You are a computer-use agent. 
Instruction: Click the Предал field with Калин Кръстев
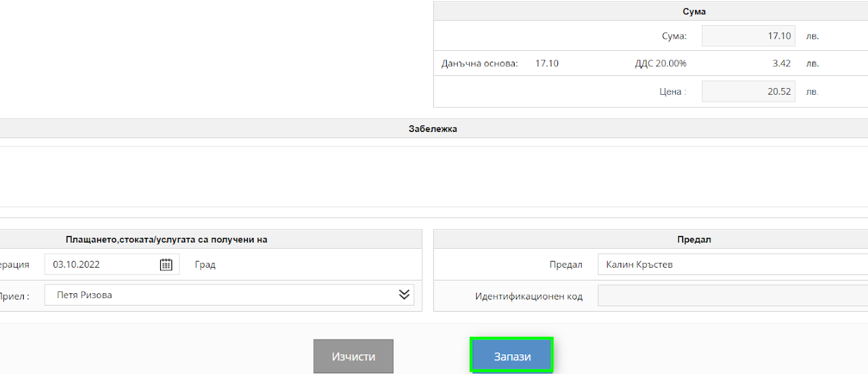click(x=732, y=264)
